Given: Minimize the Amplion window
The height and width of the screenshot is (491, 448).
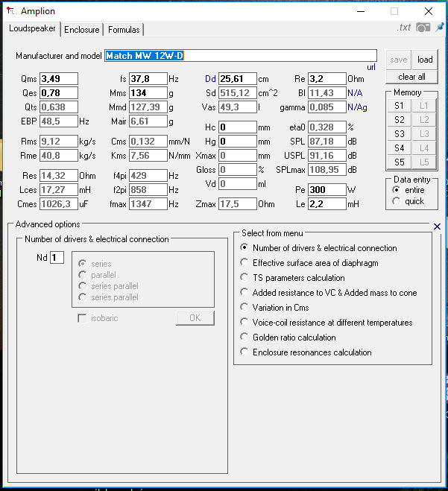Looking at the screenshot, I should click(x=361, y=11).
